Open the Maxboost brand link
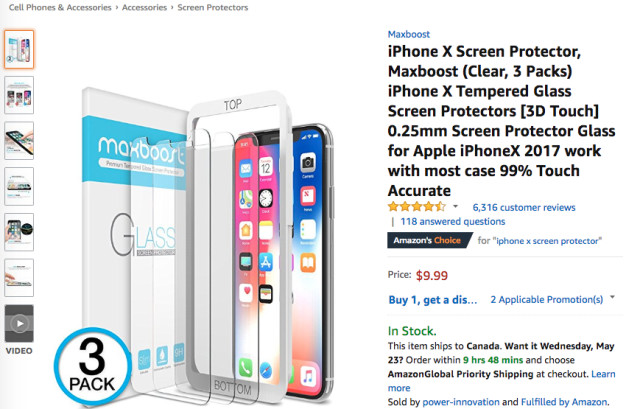 409,34
